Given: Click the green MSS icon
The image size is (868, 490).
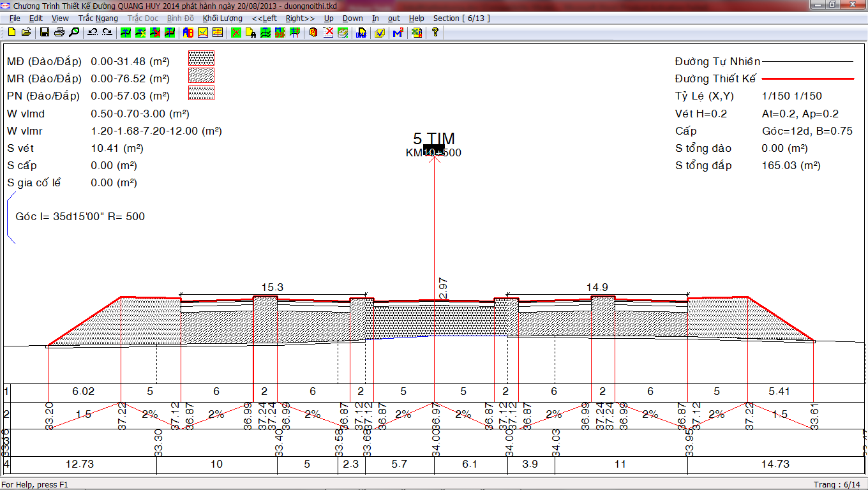Looking at the screenshot, I should [x=280, y=32].
